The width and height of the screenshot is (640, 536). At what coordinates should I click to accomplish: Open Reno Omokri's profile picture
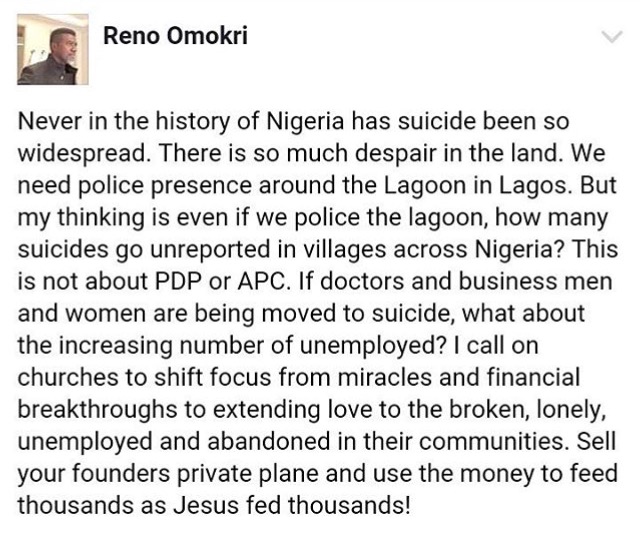(53, 49)
